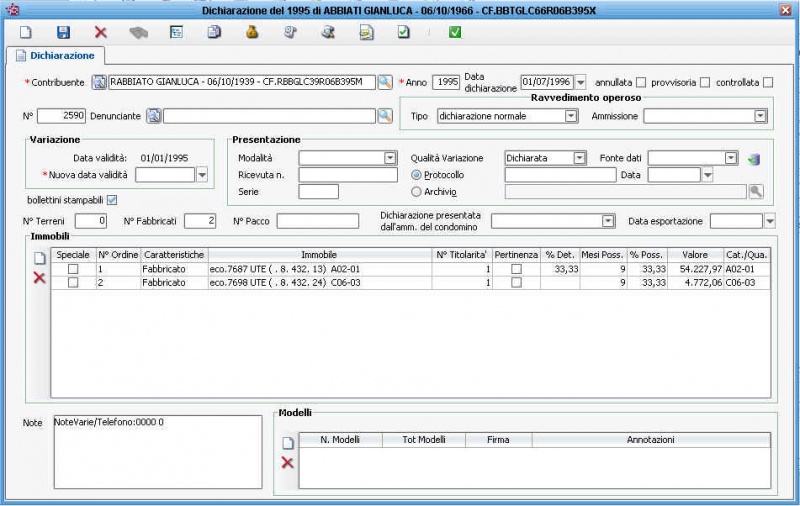Enable the controllata checkbox
The height and width of the screenshot is (506, 800).
click(768, 82)
